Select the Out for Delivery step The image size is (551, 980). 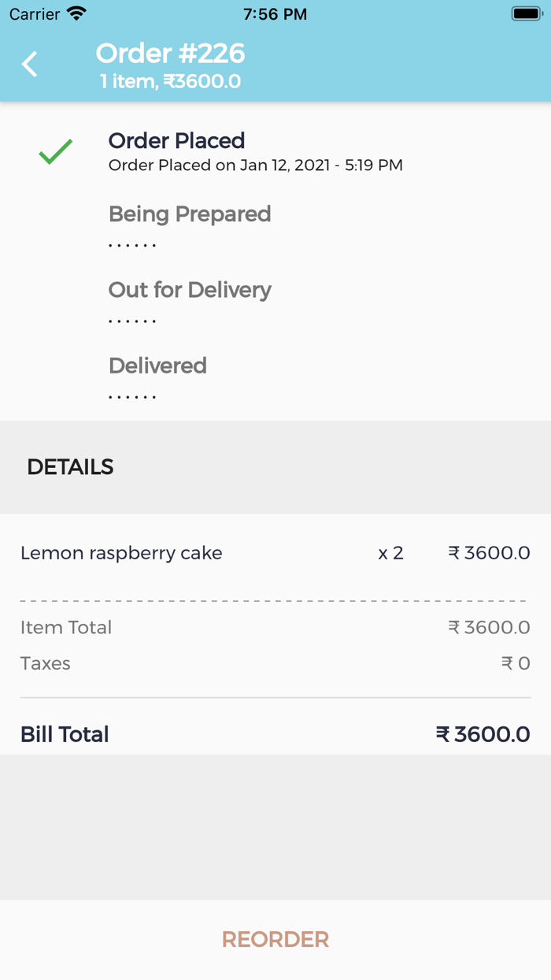click(x=190, y=290)
